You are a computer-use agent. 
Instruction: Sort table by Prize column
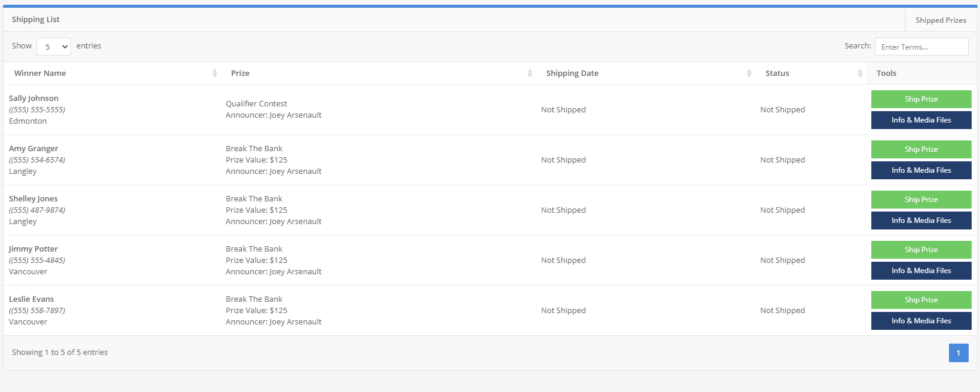pos(240,73)
